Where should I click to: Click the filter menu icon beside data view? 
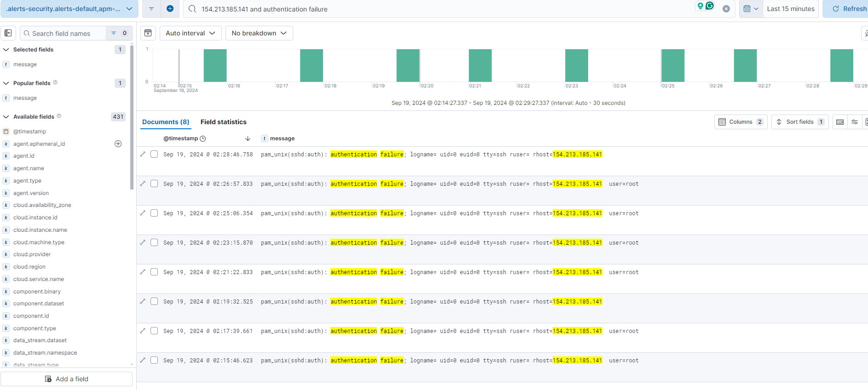point(151,9)
